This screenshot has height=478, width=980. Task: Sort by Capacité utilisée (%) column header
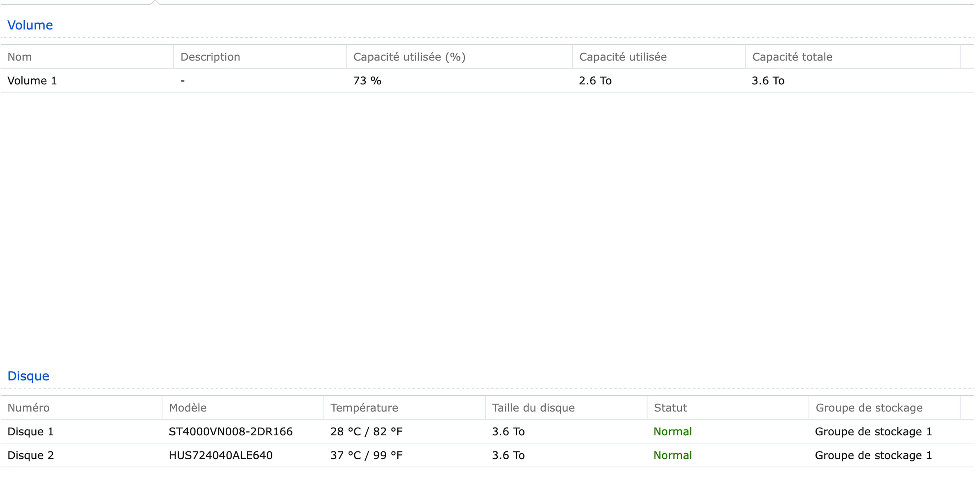coord(409,57)
